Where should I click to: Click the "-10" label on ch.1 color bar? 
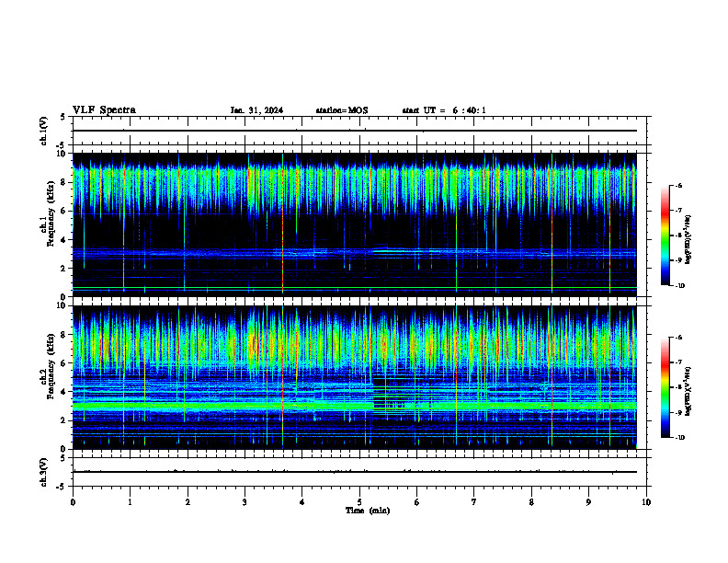pyautogui.click(x=679, y=285)
